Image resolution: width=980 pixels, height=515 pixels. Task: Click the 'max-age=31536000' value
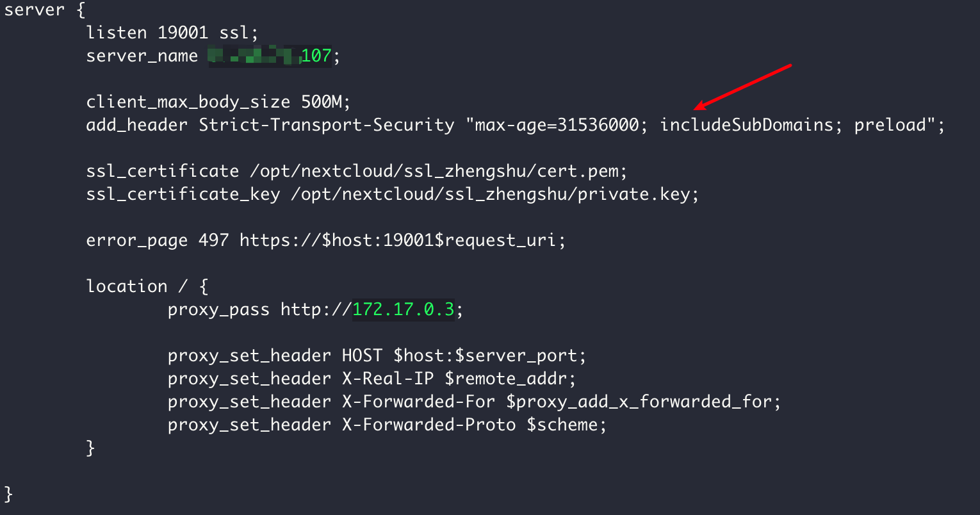(557, 125)
